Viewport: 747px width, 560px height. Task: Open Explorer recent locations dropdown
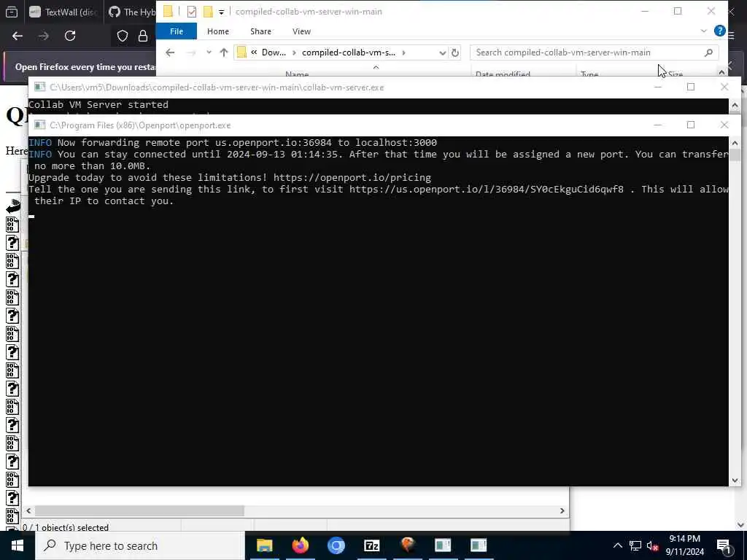click(209, 52)
